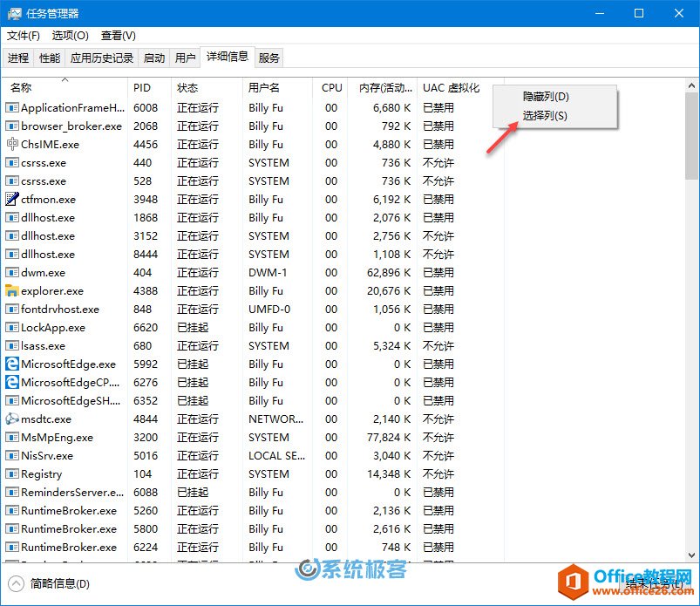Click the ctfmon.exe pen icon
The height and width of the screenshot is (606, 700).
[12, 200]
